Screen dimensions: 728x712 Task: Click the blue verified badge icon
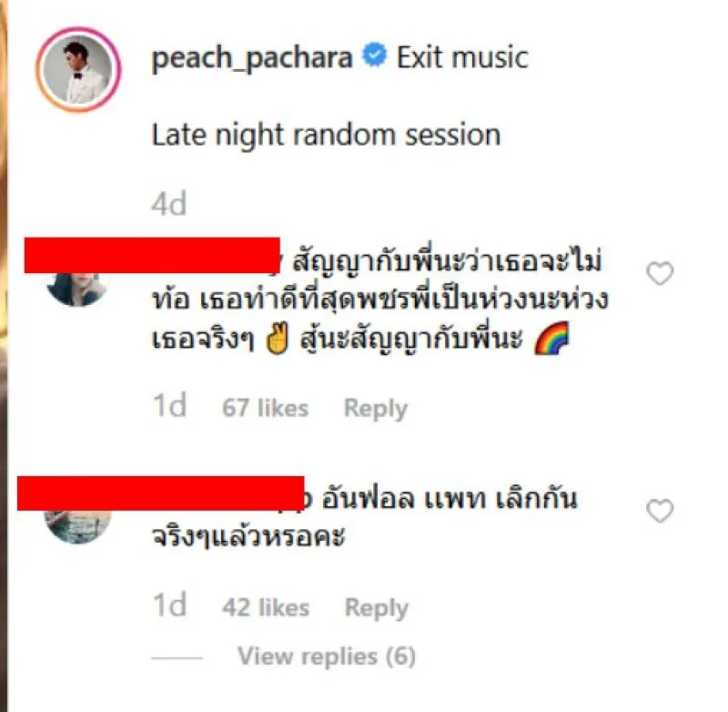pos(374,55)
